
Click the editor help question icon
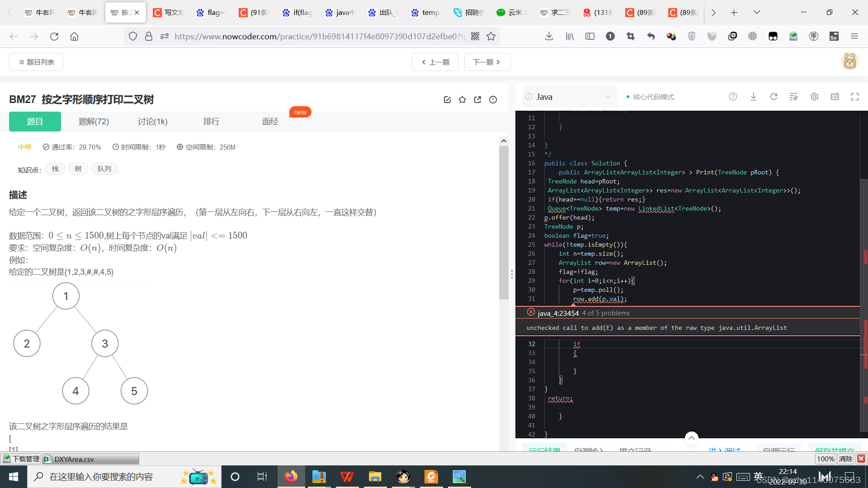tap(733, 97)
